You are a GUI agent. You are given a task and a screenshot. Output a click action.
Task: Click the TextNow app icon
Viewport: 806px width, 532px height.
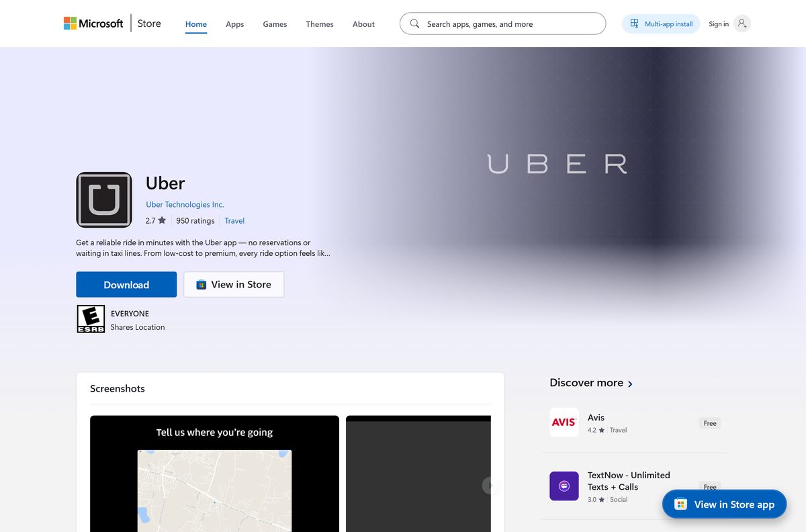click(564, 486)
